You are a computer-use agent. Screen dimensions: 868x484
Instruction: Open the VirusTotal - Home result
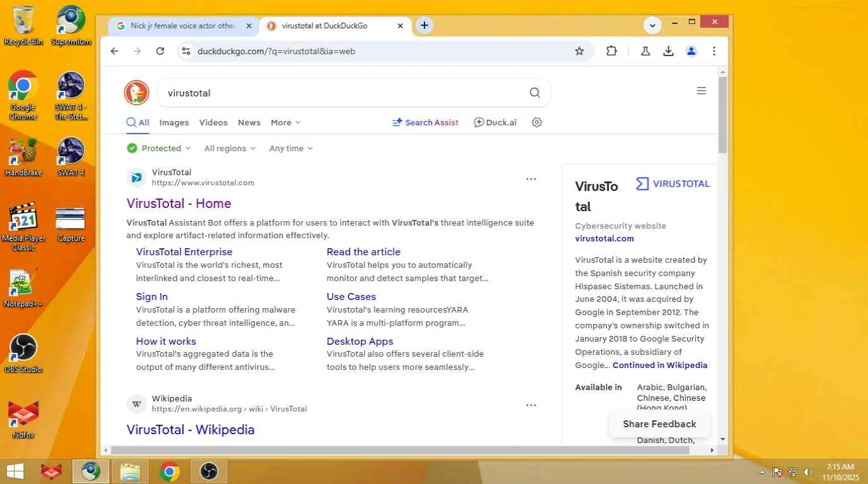tap(179, 203)
